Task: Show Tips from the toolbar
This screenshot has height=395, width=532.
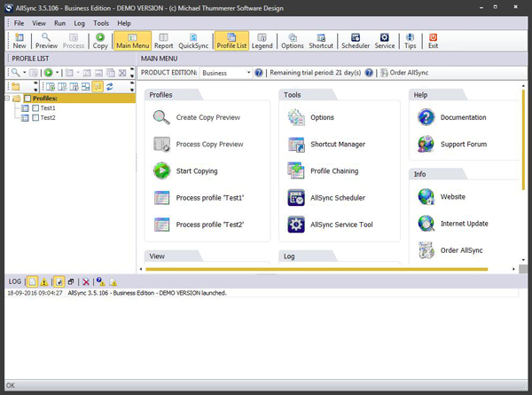Action: click(x=410, y=41)
